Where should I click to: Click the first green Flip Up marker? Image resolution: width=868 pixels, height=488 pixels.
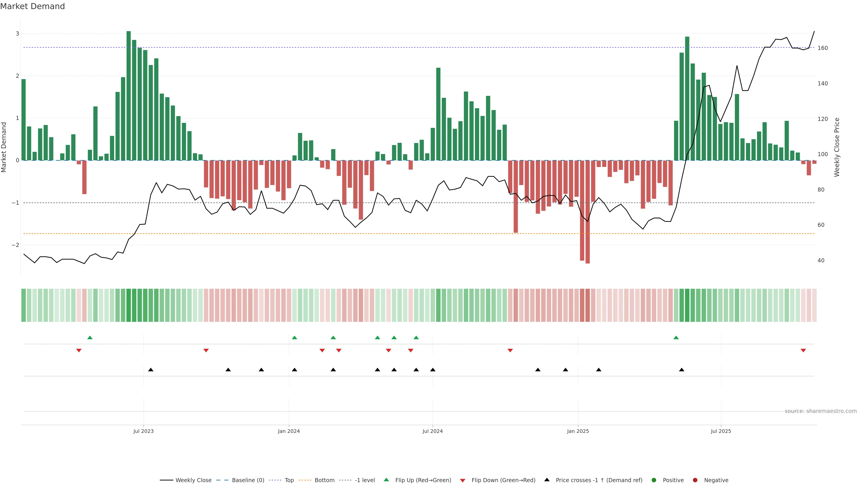pos(90,338)
